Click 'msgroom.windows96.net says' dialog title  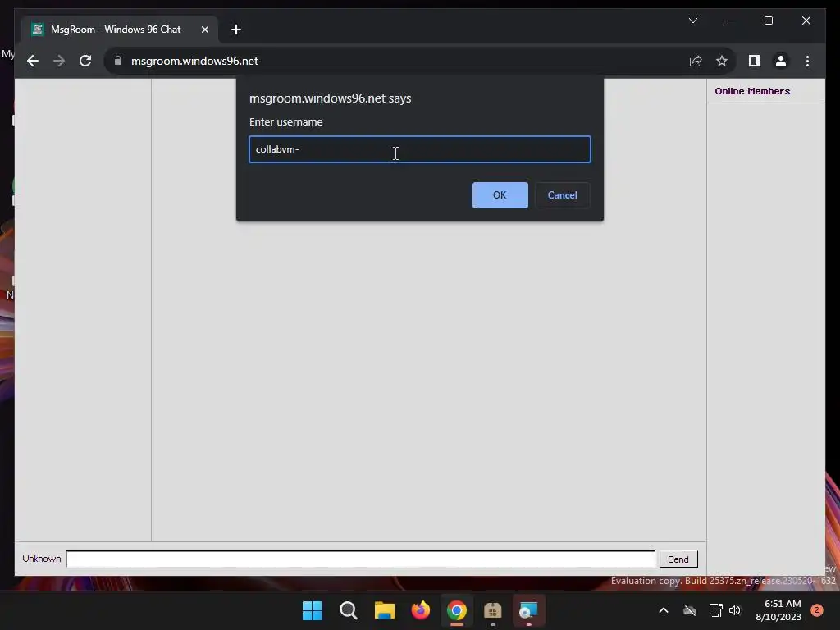click(330, 98)
